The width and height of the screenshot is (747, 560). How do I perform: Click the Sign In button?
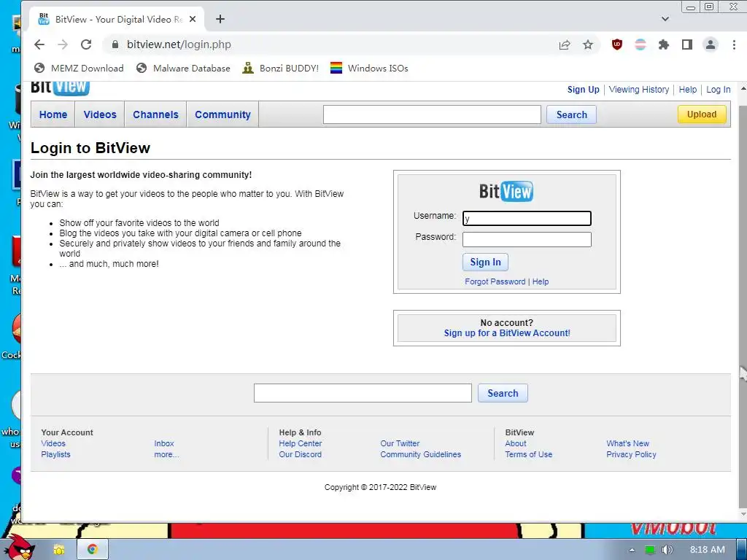point(485,262)
